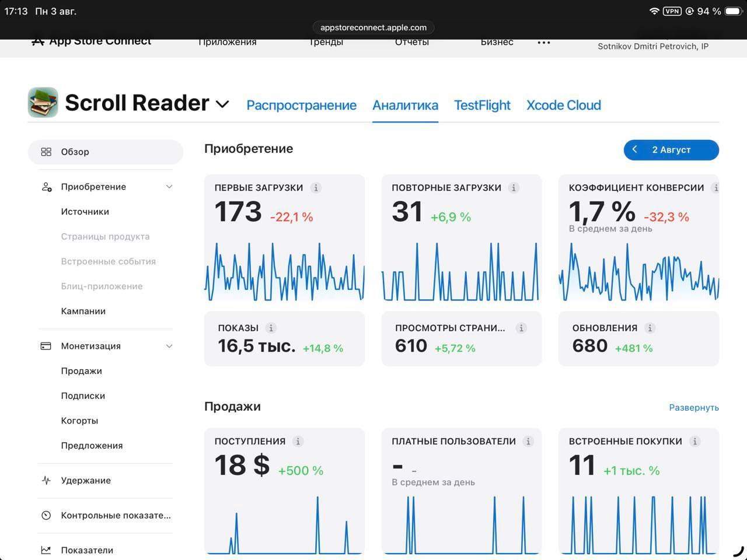
Task: Click the Показатели chart icon
Action: pyautogui.click(x=46, y=550)
